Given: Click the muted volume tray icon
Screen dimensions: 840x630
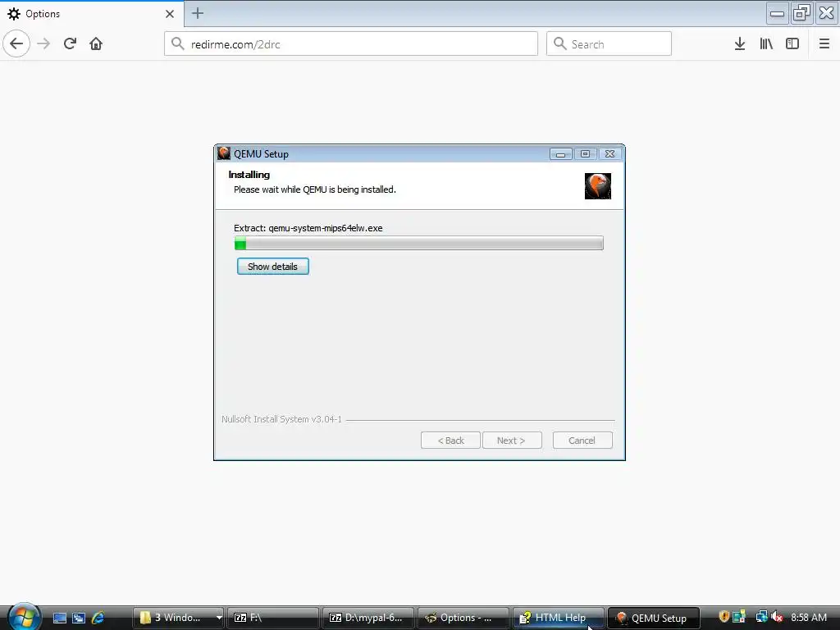Looking at the screenshot, I should click(x=777, y=617).
